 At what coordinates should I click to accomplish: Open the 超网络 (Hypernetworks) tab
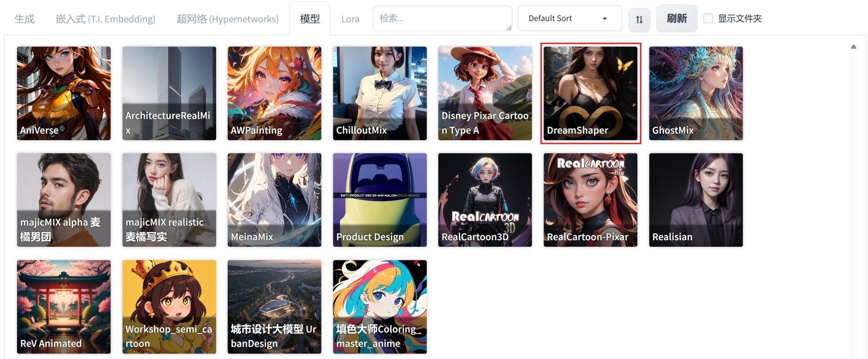tap(228, 19)
